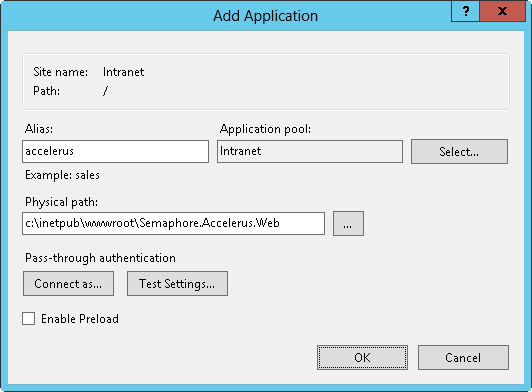Click the Application pool field
This screenshot has height=392, width=532.
[x=310, y=151]
